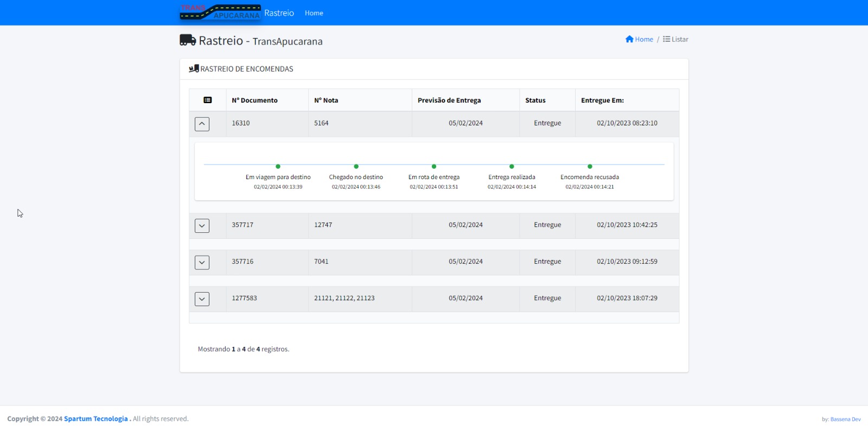Click forecast date 05/02/2024 in row 16310
This screenshot has height=431, width=868.
(465, 123)
